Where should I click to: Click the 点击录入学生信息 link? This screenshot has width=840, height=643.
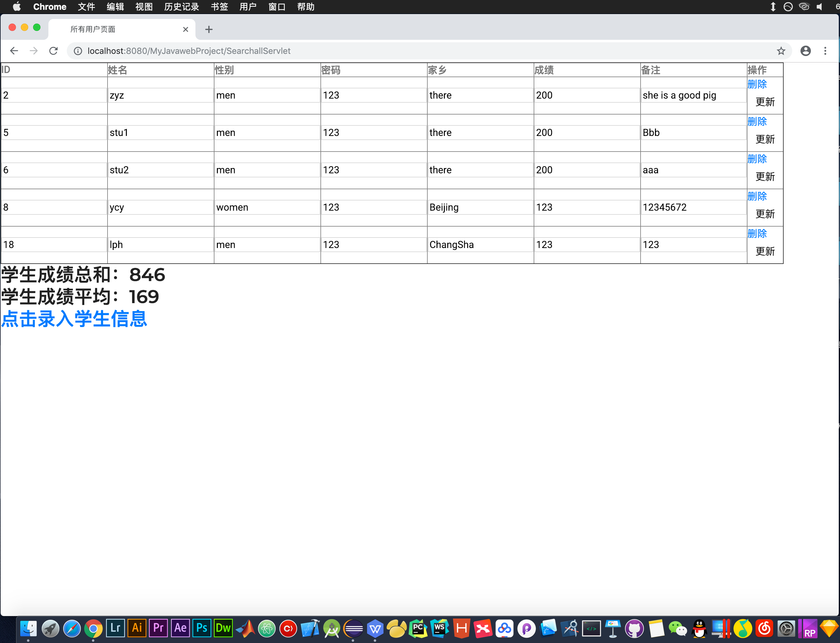tap(74, 319)
